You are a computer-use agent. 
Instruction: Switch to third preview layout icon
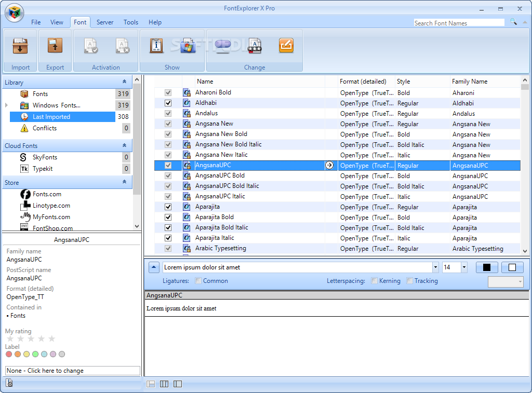pos(178,384)
